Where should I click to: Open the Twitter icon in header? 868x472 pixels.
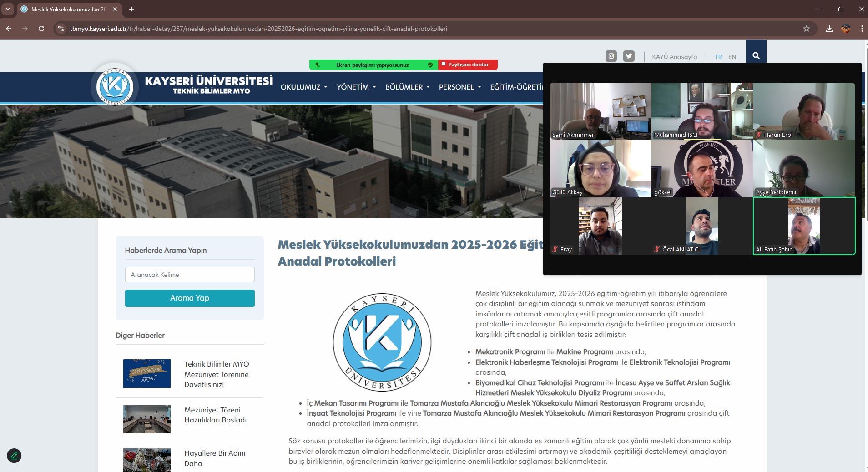click(629, 56)
